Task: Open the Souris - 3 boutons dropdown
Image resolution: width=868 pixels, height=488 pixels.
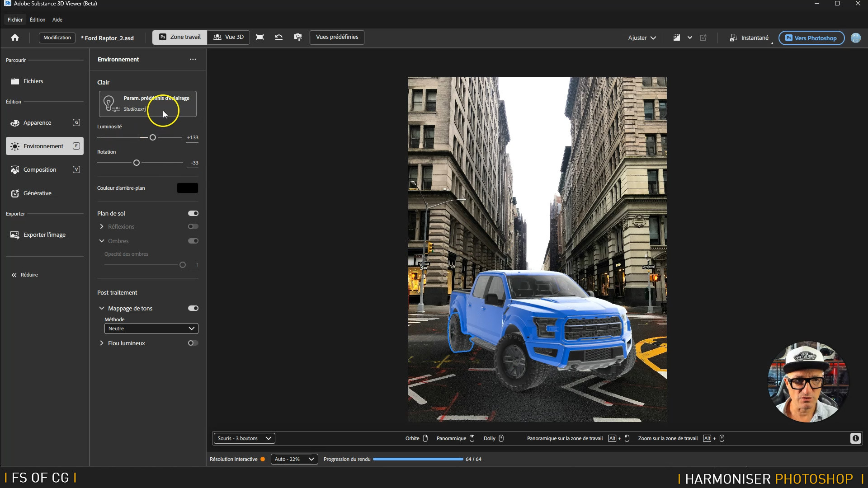Action: click(x=244, y=438)
